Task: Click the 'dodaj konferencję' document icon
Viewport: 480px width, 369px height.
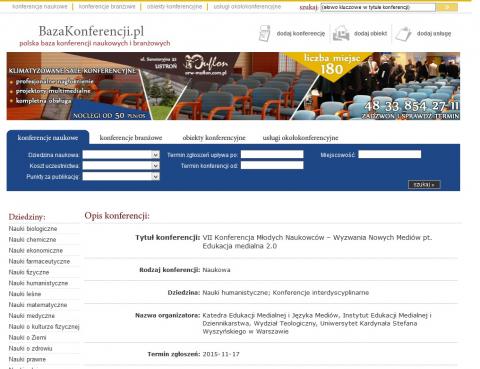Action: (265, 33)
